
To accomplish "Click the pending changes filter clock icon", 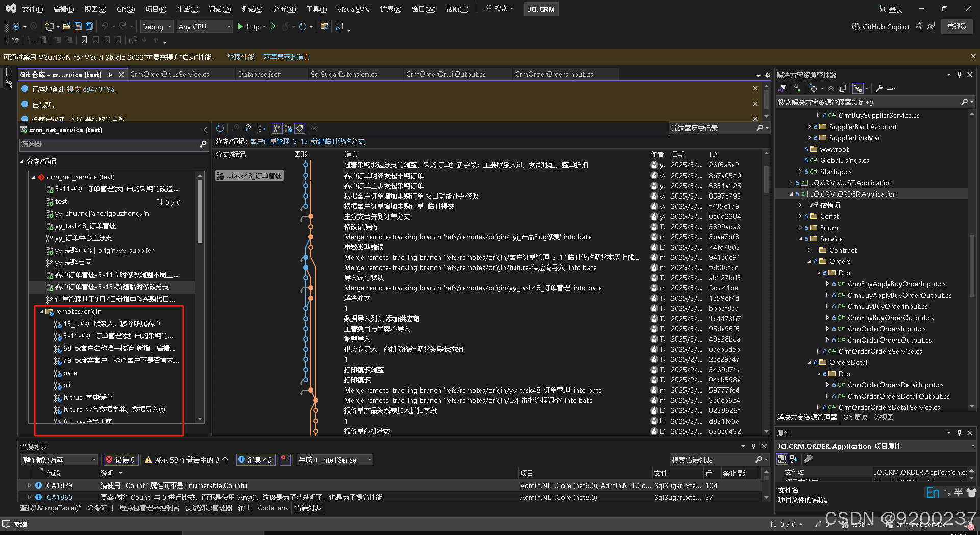I will point(814,88).
